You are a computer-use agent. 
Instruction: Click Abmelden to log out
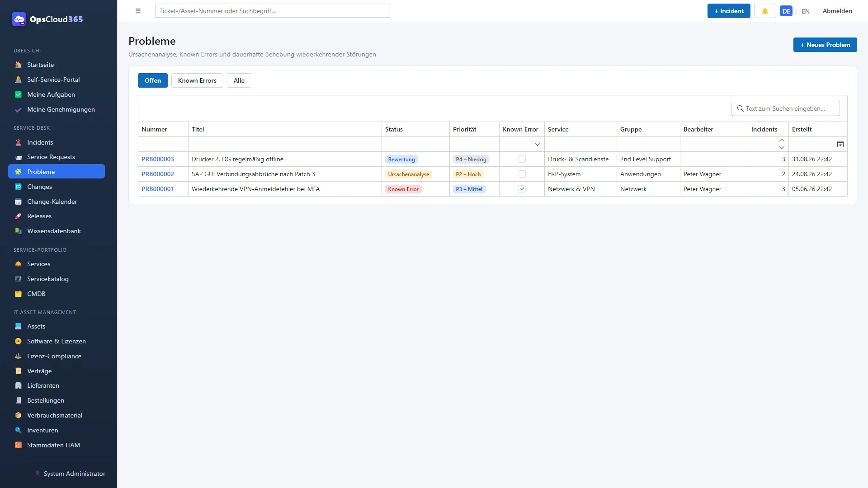point(837,11)
